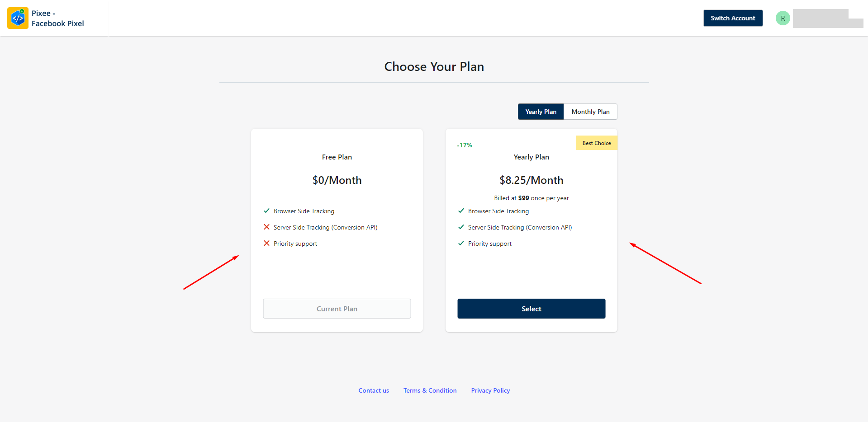Click check icon beside Yearly Plan Browser Side Tracking

click(x=461, y=211)
